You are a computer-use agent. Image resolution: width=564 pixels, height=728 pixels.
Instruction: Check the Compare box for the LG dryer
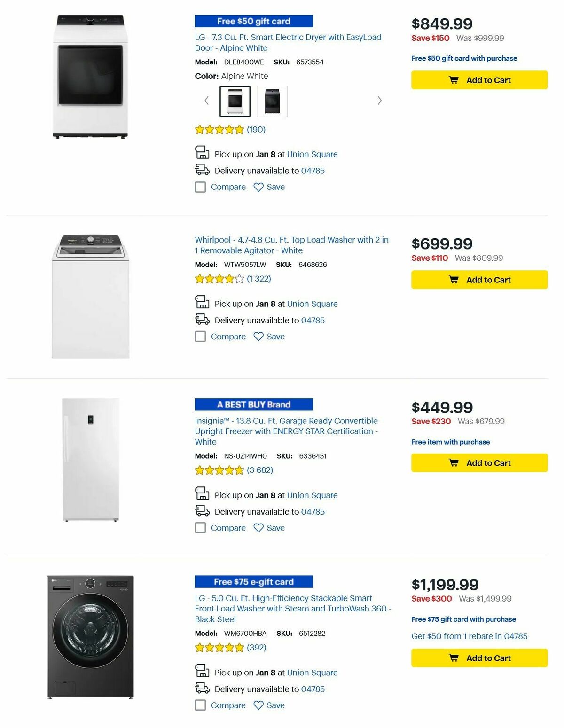[200, 187]
